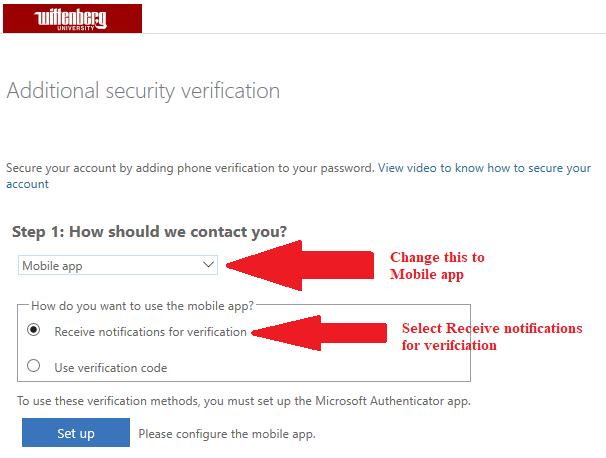Click the Use verification code label text
The width and height of the screenshot is (606, 458).
coord(111,368)
